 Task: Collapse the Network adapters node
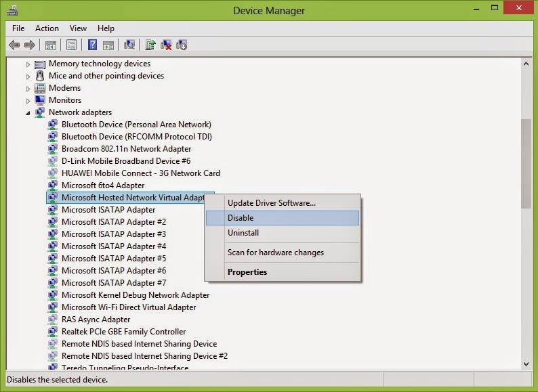tap(28, 113)
